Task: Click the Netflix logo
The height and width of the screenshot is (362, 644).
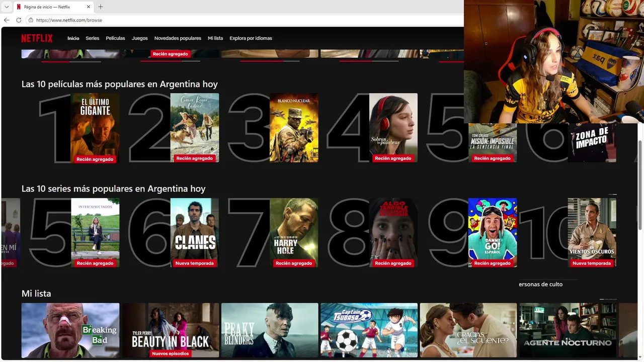Action: click(x=37, y=38)
